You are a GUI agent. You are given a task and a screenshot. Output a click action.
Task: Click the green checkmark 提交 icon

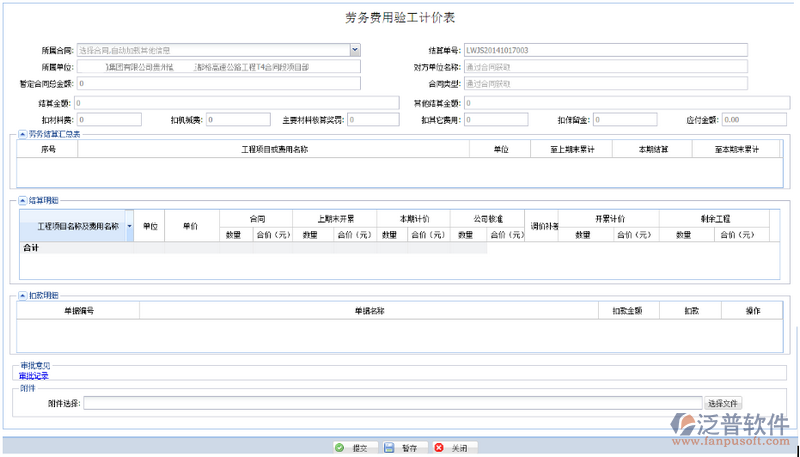340,448
